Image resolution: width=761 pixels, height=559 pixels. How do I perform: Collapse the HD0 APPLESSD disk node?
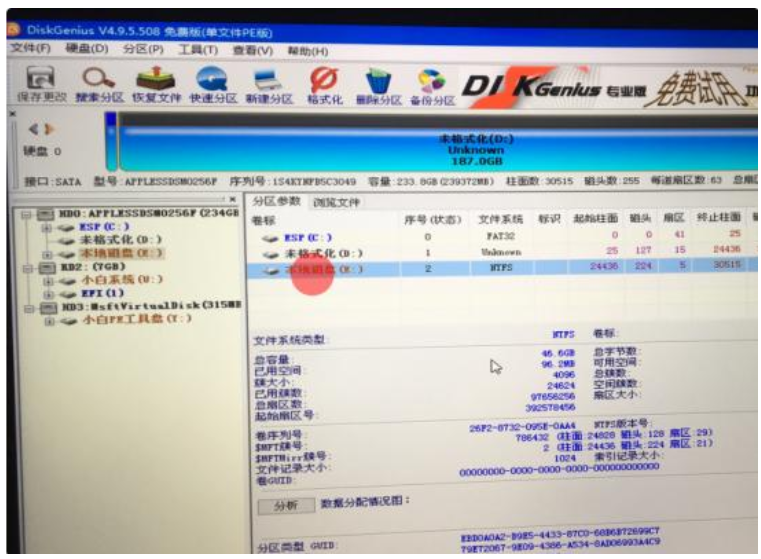click(27, 214)
